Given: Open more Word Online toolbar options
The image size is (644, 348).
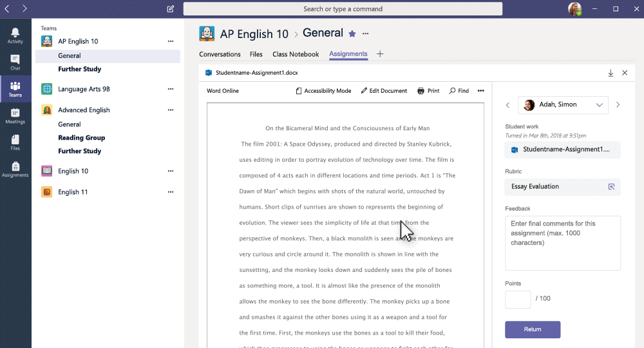Looking at the screenshot, I should coord(481,91).
